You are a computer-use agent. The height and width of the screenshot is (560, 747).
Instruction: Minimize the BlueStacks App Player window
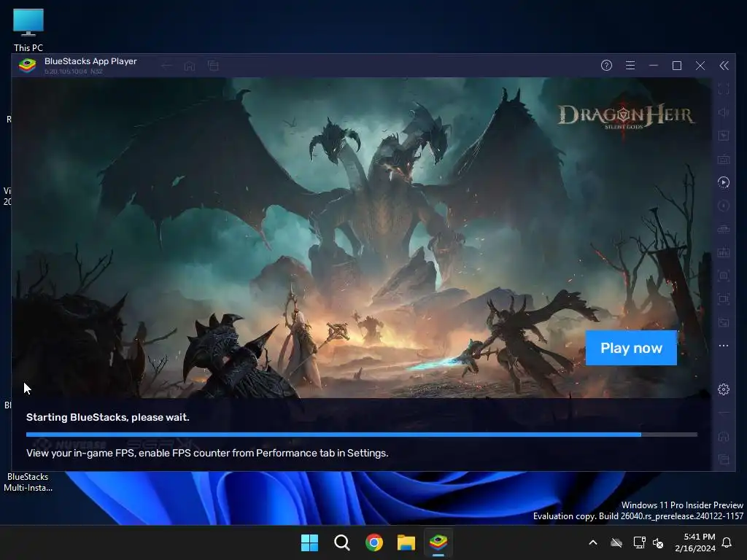click(653, 65)
